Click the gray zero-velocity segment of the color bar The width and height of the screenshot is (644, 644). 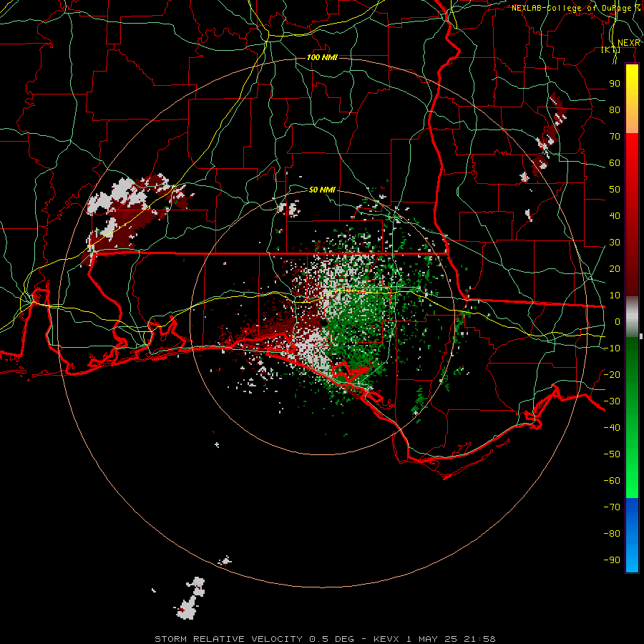pyautogui.click(x=632, y=316)
